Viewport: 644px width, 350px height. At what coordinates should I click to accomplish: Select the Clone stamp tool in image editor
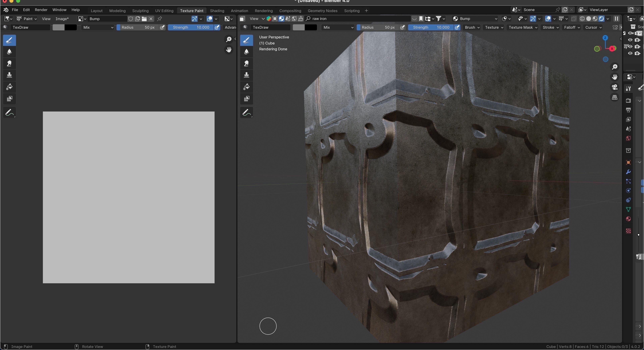[x=10, y=75]
